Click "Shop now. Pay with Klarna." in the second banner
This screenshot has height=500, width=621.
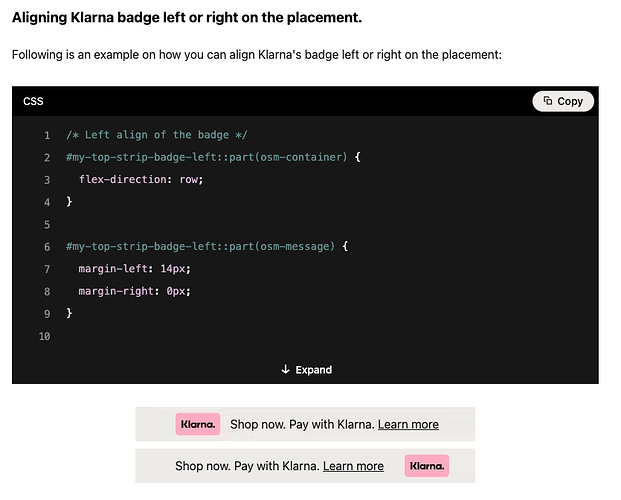point(247,466)
